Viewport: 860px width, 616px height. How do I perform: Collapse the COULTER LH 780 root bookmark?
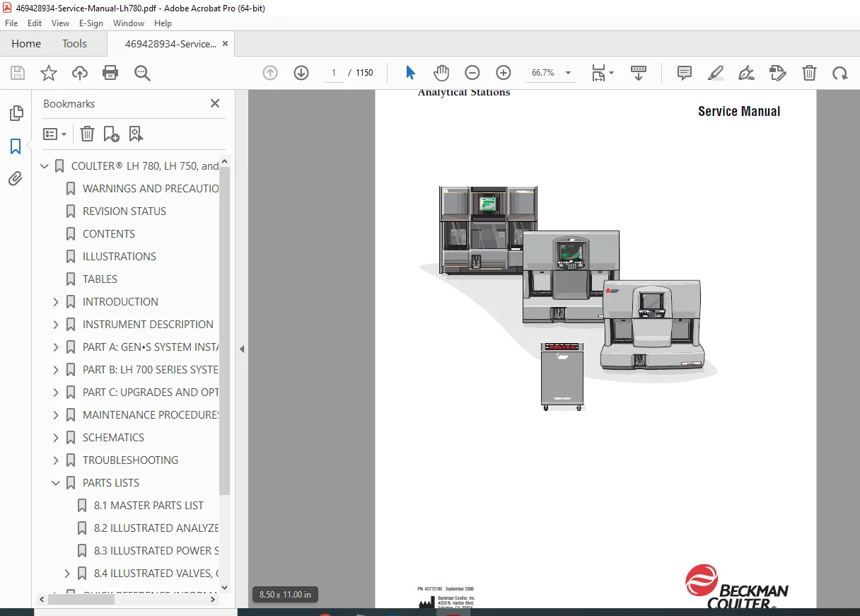point(45,166)
